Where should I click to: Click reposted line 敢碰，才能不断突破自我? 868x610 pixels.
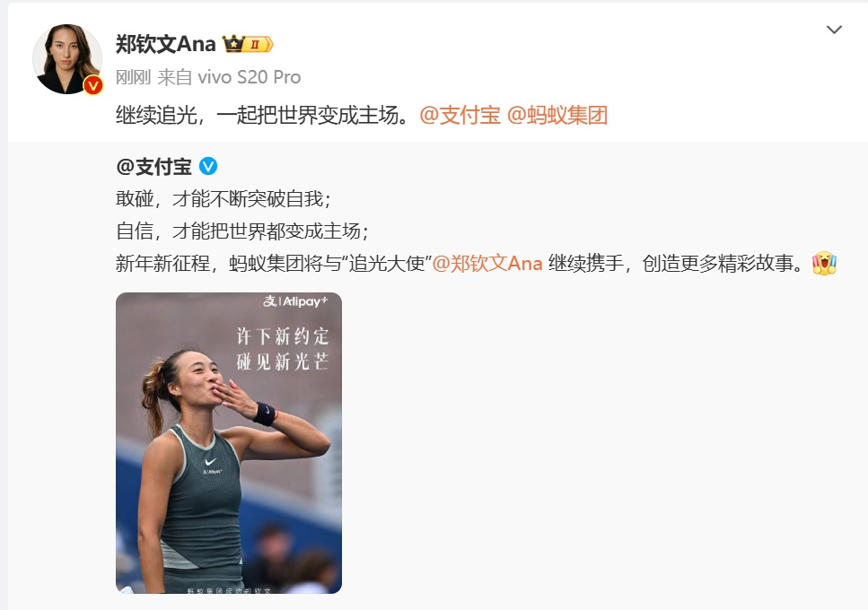(x=224, y=198)
